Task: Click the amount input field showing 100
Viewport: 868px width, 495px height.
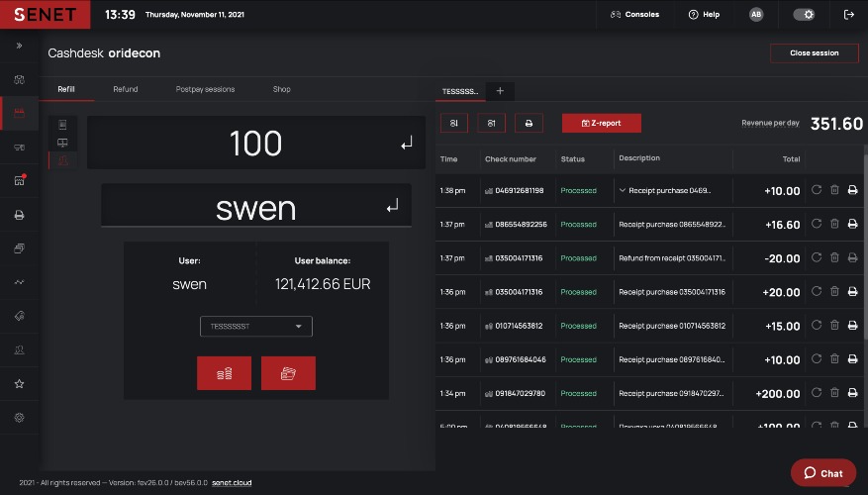Action: [256, 143]
